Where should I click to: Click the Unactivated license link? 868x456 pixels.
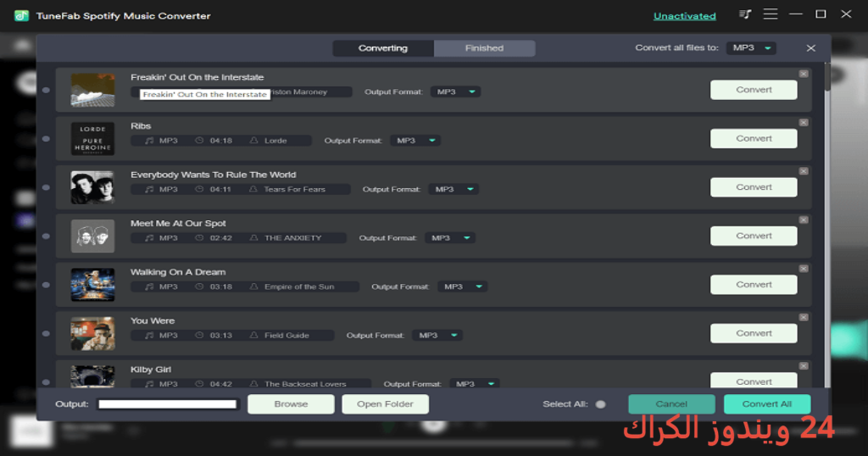(x=685, y=16)
